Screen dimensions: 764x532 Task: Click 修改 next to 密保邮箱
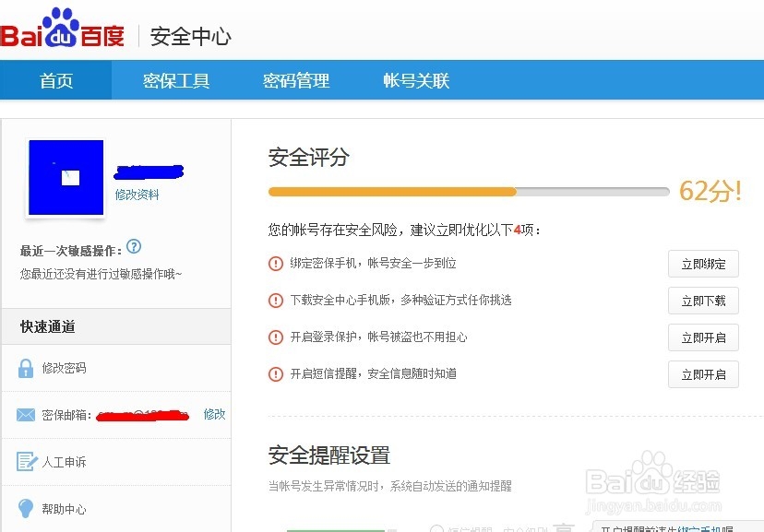click(214, 414)
